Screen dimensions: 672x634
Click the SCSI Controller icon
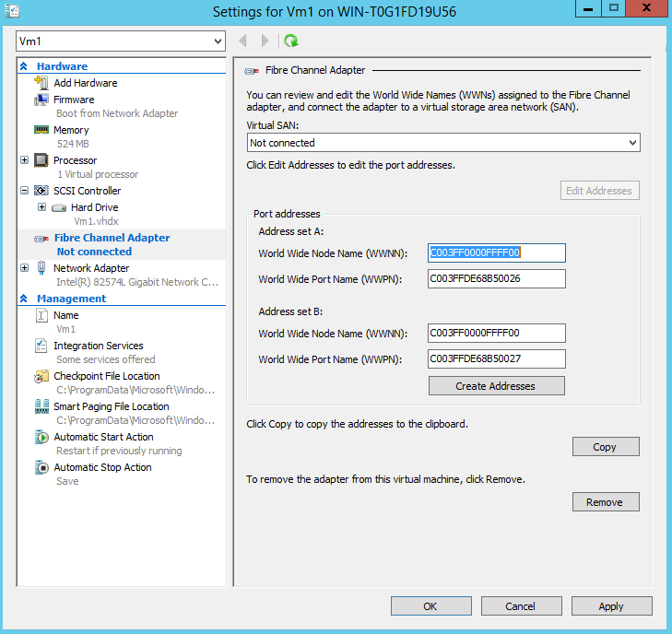pyautogui.click(x=41, y=191)
